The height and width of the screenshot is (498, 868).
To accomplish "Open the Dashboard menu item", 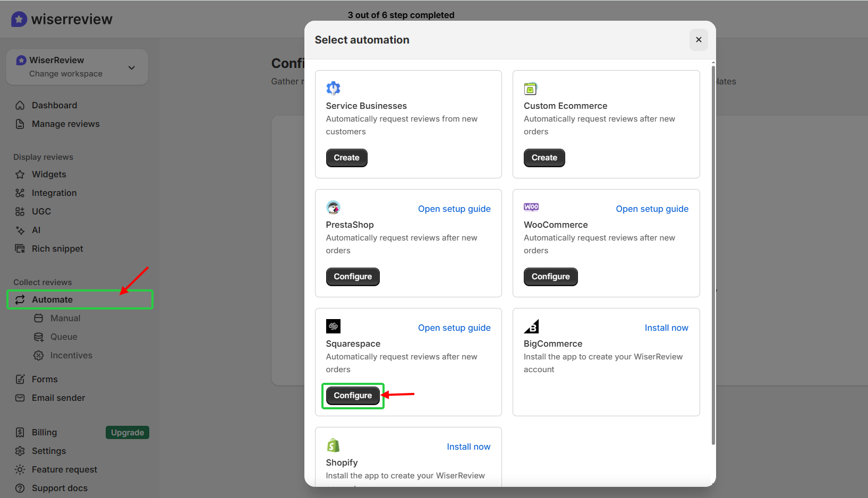I will (x=54, y=105).
